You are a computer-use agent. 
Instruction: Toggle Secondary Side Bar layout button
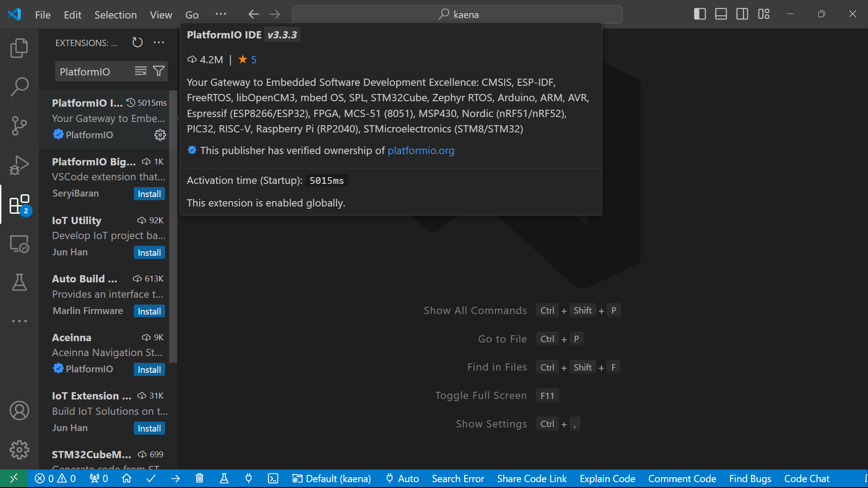[x=742, y=14]
